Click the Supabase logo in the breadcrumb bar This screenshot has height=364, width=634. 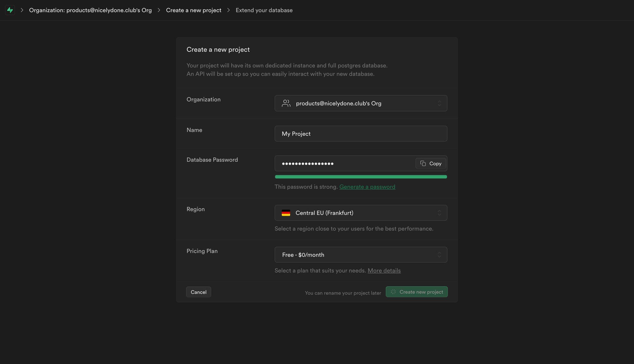click(10, 10)
